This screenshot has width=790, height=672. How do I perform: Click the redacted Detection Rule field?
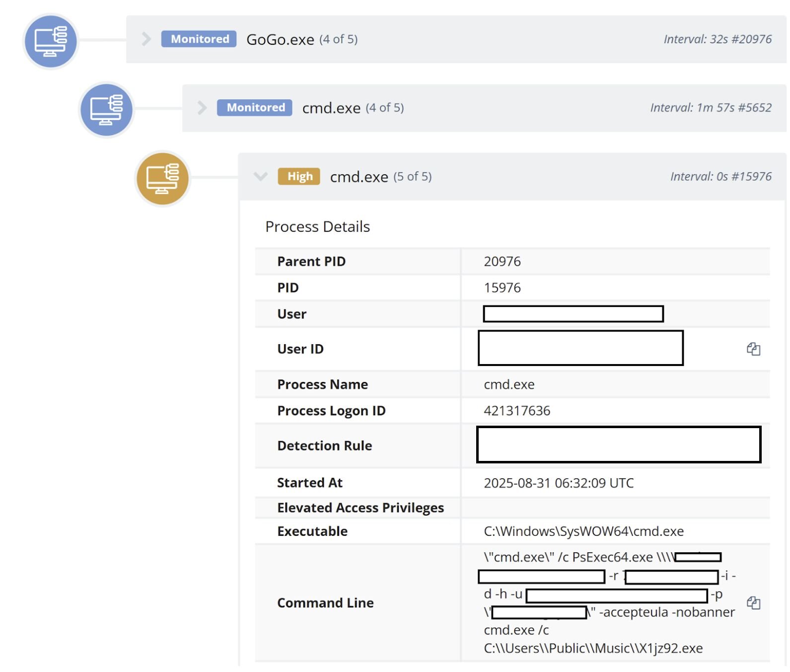tap(618, 445)
